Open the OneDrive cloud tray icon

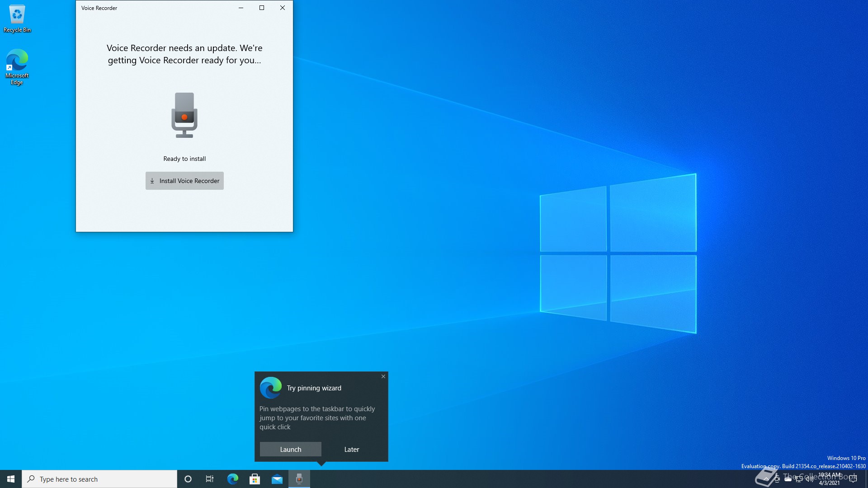tap(788, 479)
